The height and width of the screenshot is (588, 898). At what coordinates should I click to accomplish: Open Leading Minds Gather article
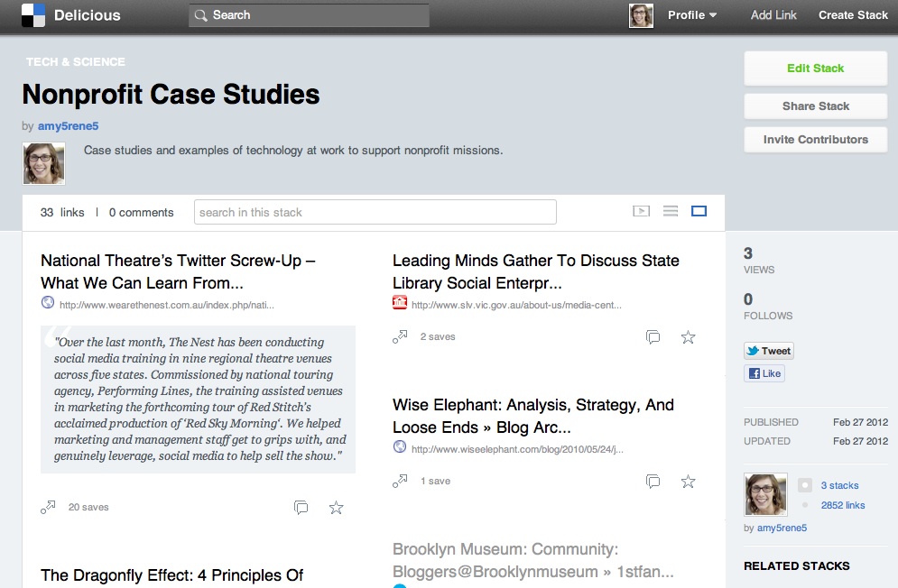click(535, 271)
